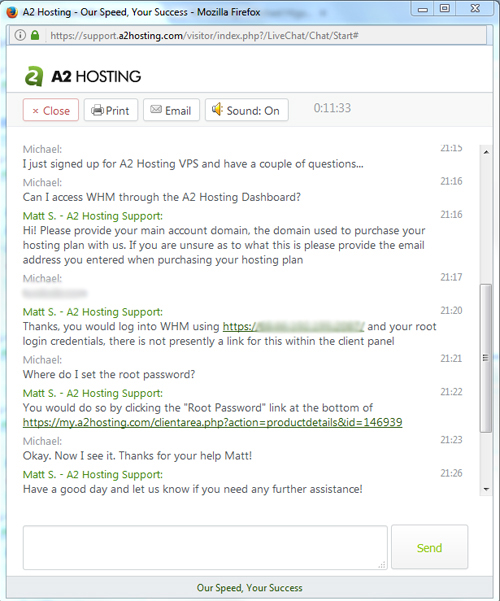Toggle the Sound: On button
Image resolution: width=500 pixels, height=601 pixels.
(247, 110)
